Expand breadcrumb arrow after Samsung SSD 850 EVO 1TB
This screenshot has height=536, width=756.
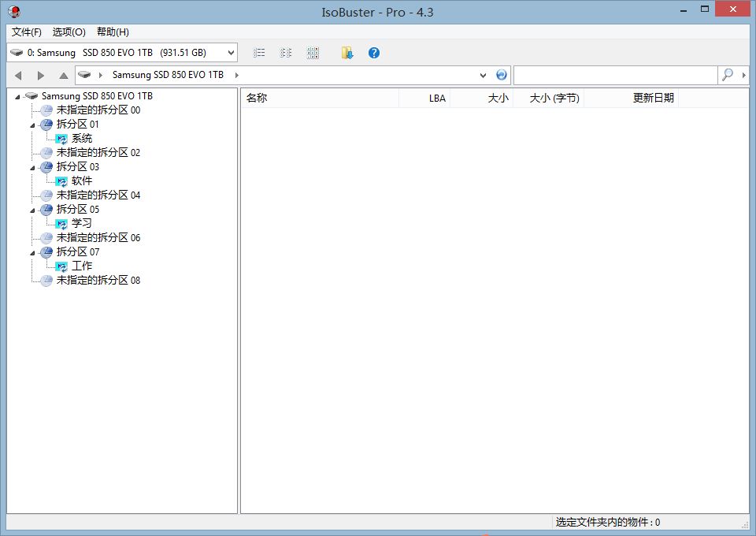coord(237,75)
